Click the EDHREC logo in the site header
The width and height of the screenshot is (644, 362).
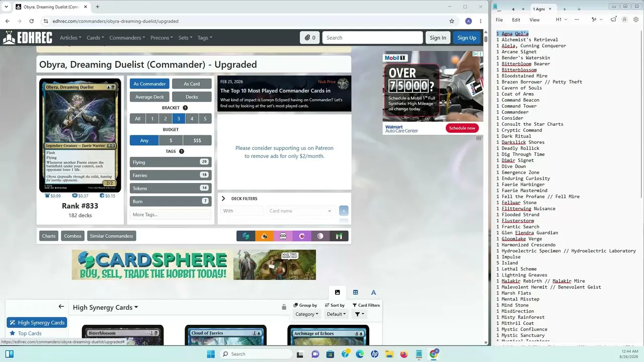tap(27, 38)
